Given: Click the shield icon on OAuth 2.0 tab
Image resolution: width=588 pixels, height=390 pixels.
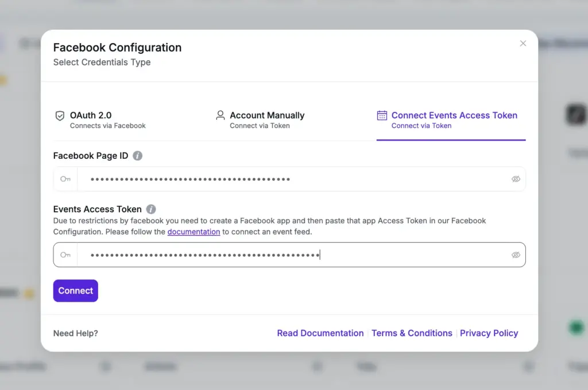Looking at the screenshot, I should pyautogui.click(x=60, y=116).
